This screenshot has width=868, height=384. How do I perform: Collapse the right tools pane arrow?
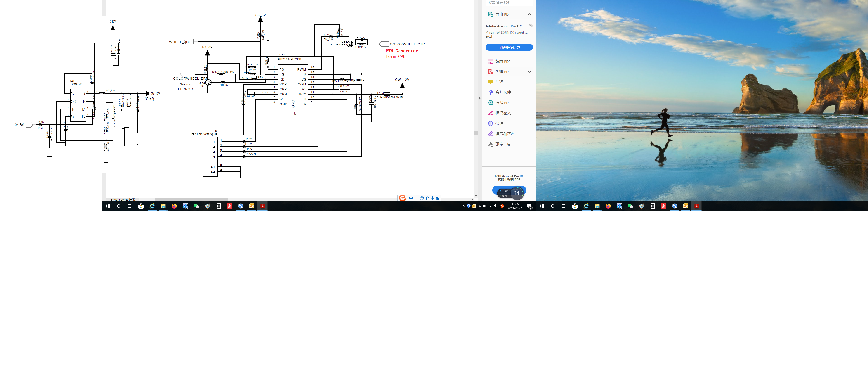[480, 98]
